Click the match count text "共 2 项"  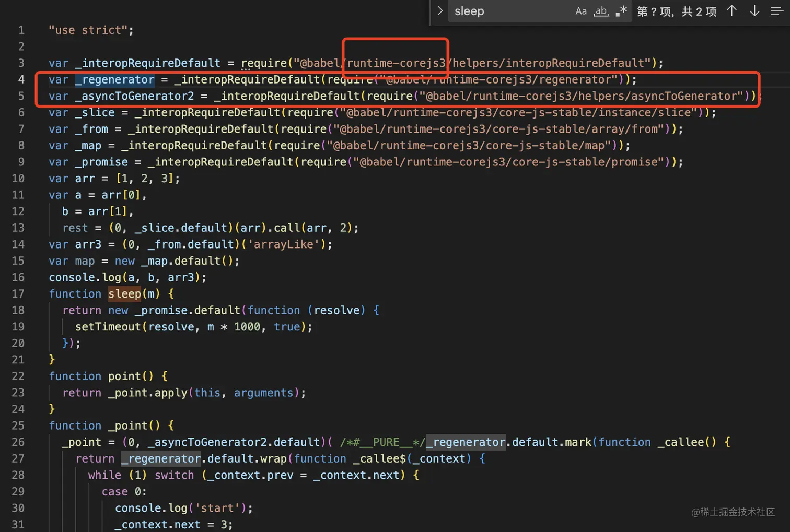699,11
